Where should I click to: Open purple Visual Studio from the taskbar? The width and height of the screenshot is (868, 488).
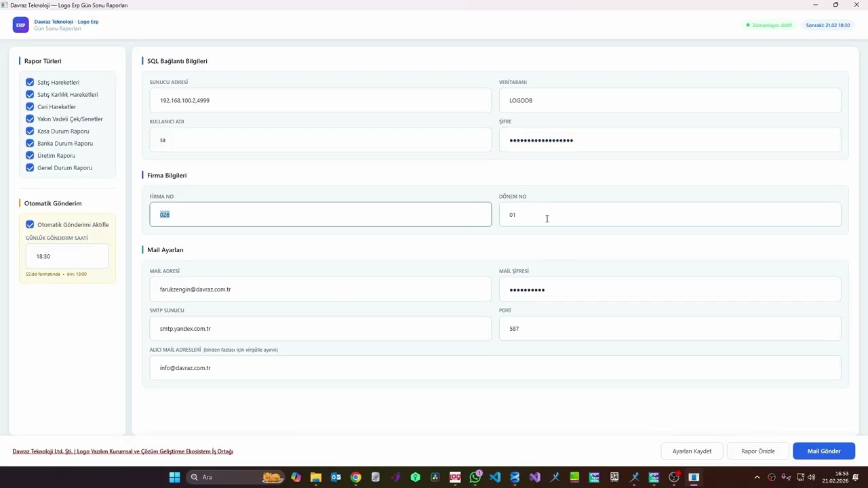click(x=534, y=477)
